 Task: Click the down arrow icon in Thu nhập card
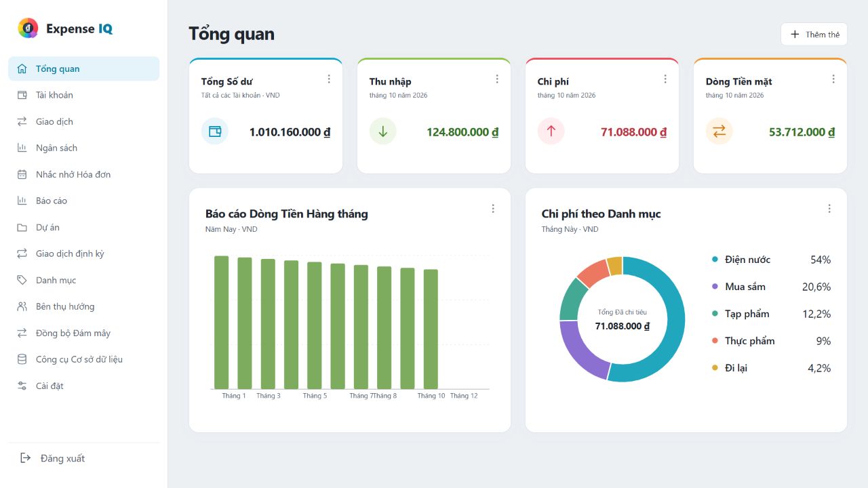tap(383, 131)
